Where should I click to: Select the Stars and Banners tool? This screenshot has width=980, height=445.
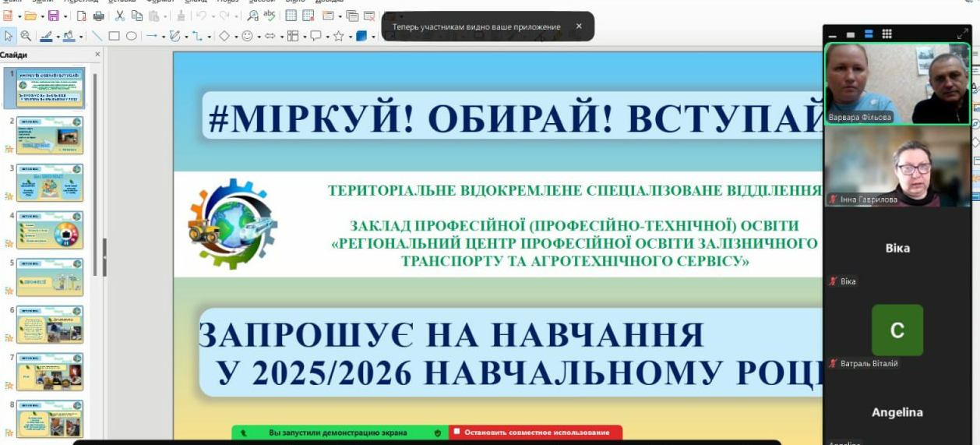coord(339,36)
